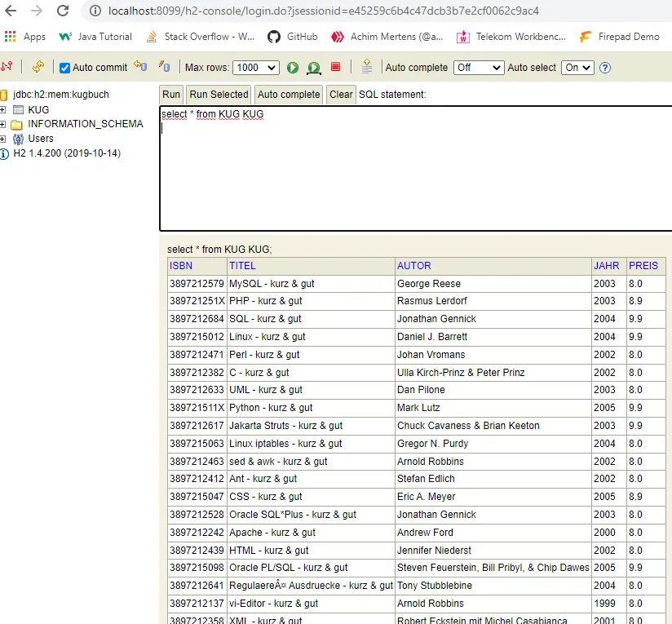Click the green Run icon
Screen dimensions: 672x624
[293, 68]
